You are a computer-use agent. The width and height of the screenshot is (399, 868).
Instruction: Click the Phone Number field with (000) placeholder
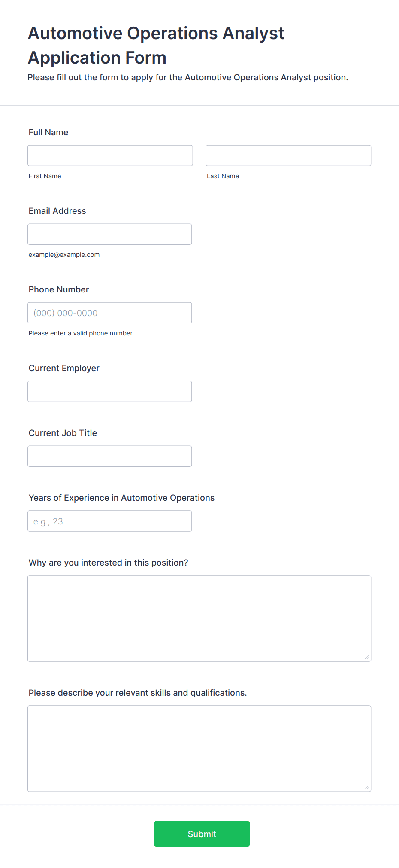click(110, 313)
